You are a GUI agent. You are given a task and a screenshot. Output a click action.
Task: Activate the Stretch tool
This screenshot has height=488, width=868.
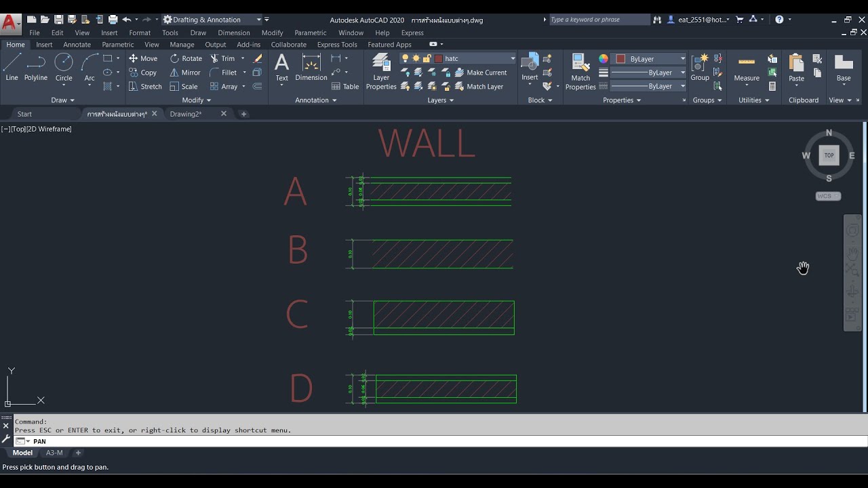coord(145,87)
